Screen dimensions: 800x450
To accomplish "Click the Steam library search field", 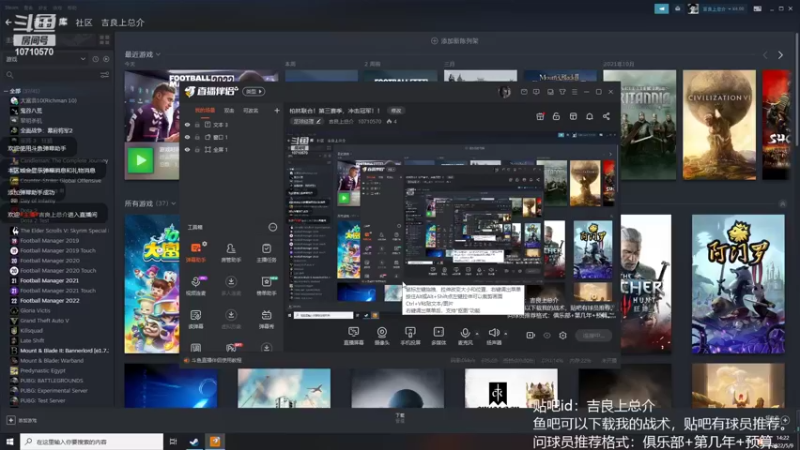I will click(x=51, y=75).
